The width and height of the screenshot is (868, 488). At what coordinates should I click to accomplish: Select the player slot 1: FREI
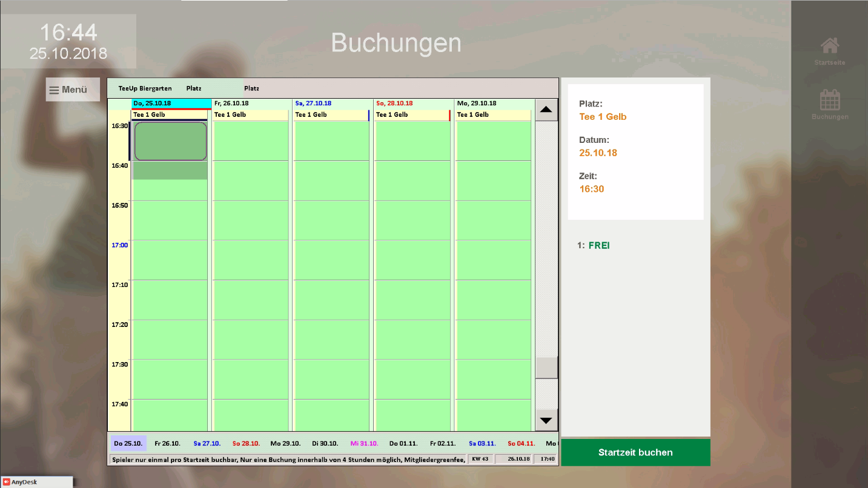tap(598, 245)
